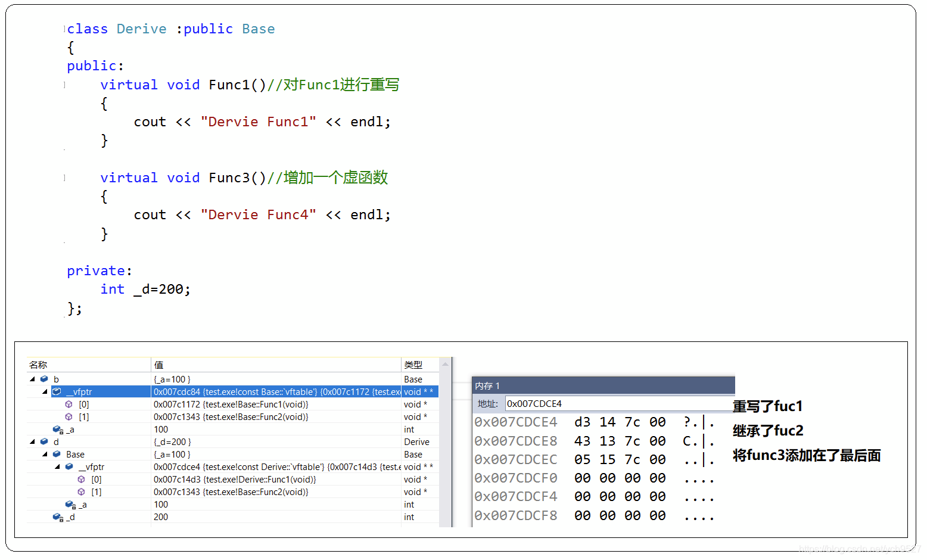Select the Derive::vftable value 0x007cdce4
This screenshot has height=560, width=927.
[x=277, y=466]
